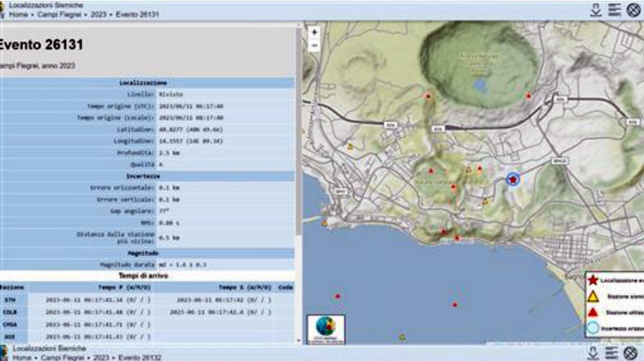Open Campi Flegrei in the top breadcrumb
Image resolution: width=644 pixels, height=361 pixels.
(x=56, y=14)
